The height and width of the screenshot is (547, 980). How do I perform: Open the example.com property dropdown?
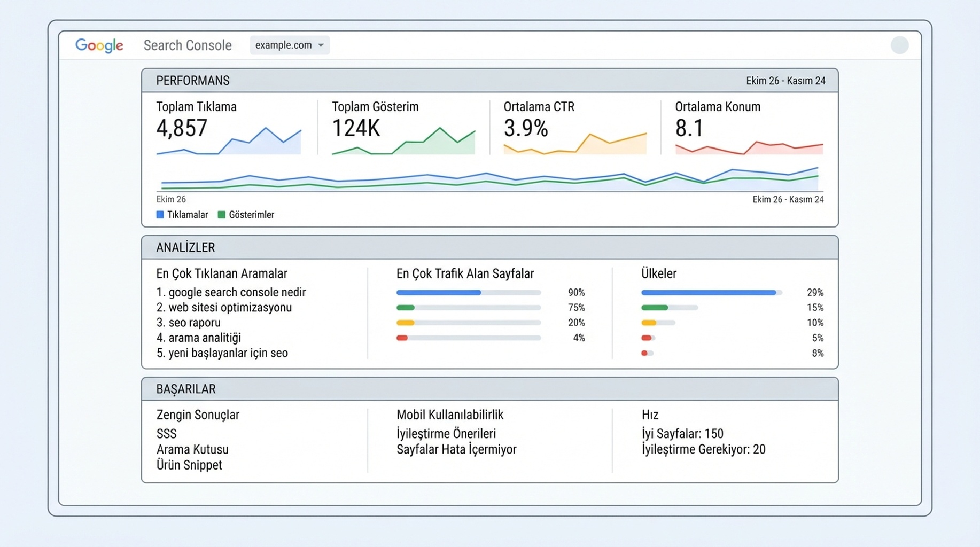click(x=290, y=45)
